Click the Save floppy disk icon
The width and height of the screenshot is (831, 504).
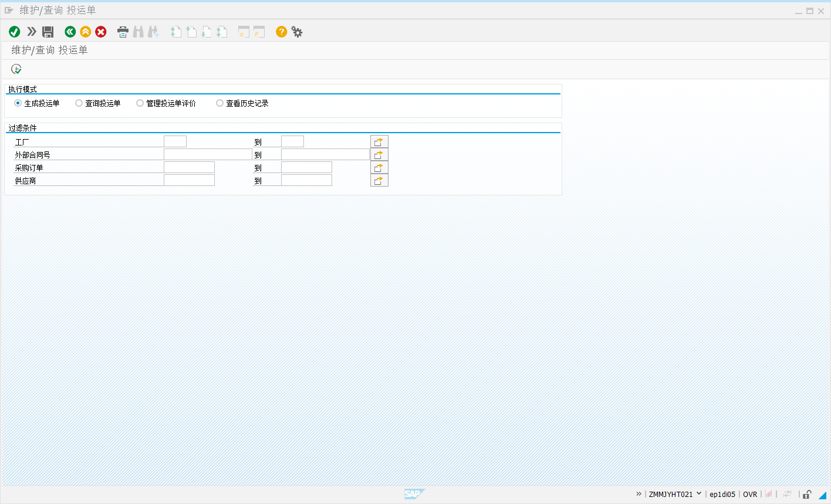coord(48,32)
